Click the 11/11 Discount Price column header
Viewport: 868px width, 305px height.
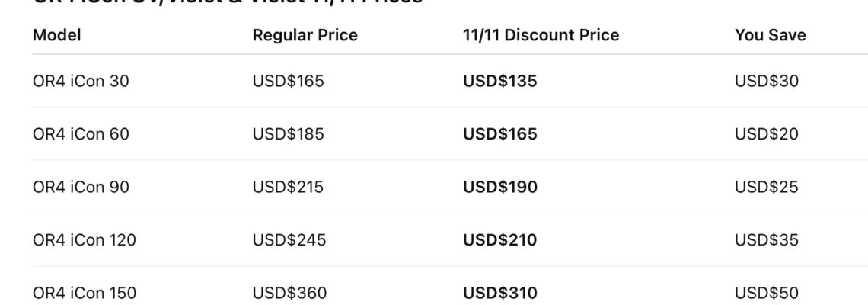pos(541,35)
